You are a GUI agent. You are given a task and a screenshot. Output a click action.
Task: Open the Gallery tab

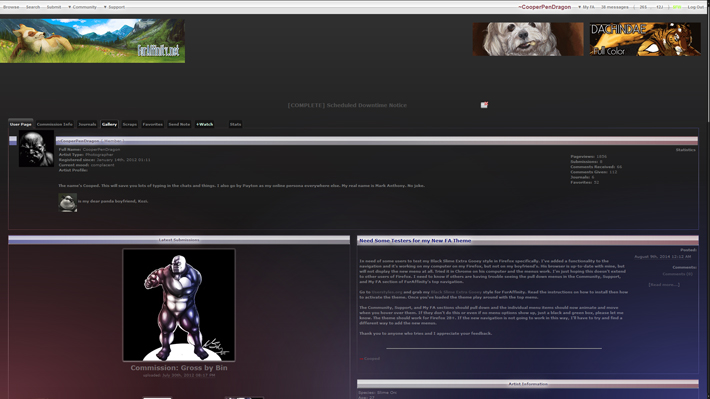(x=109, y=124)
